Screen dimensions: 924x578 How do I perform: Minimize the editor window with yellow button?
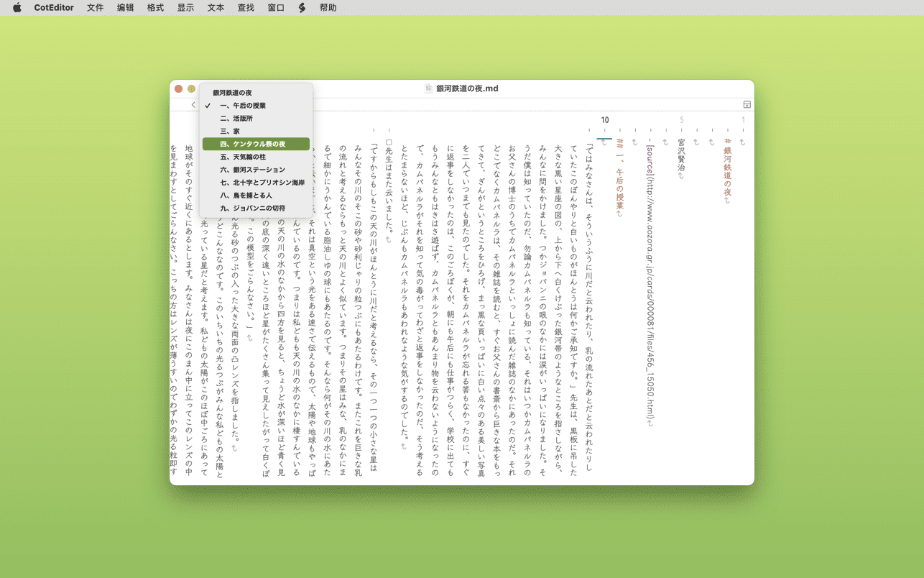(192, 88)
